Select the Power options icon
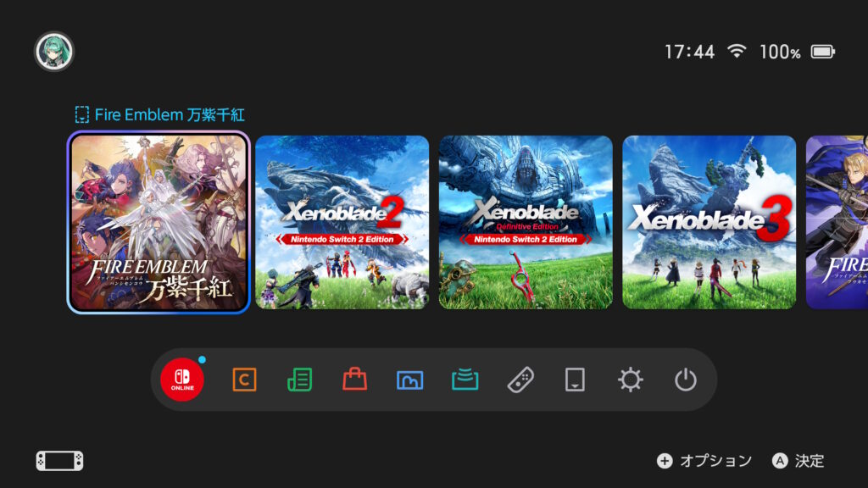This screenshot has width=868, height=488. pos(685,380)
